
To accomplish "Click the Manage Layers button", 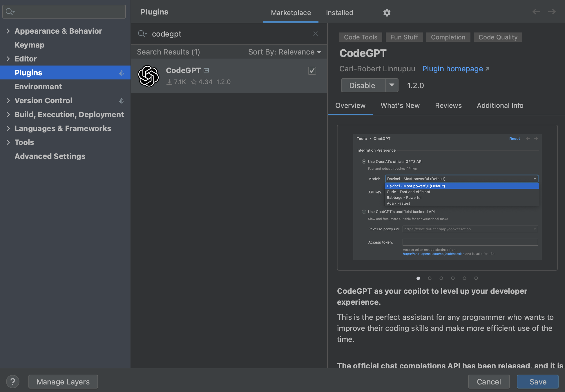I will click(63, 382).
